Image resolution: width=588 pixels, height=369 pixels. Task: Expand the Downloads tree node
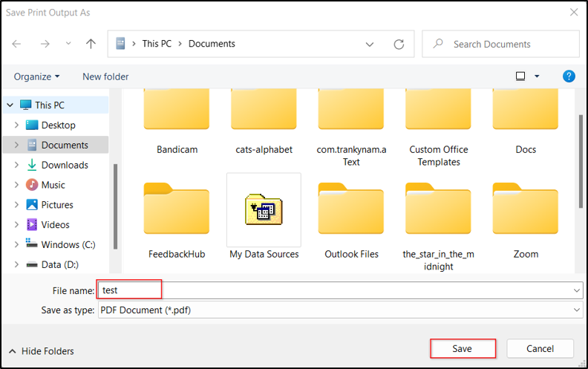pyautogui.click(x=16, y=165)
